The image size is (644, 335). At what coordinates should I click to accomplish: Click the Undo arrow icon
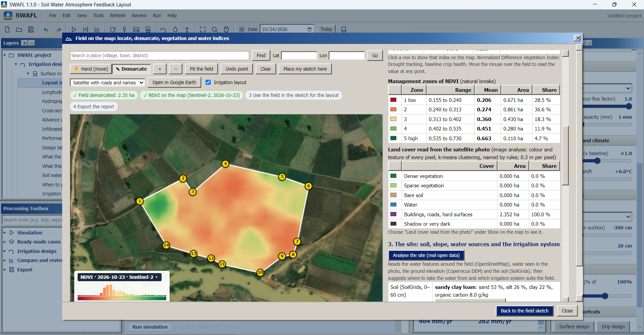point(46,29)
